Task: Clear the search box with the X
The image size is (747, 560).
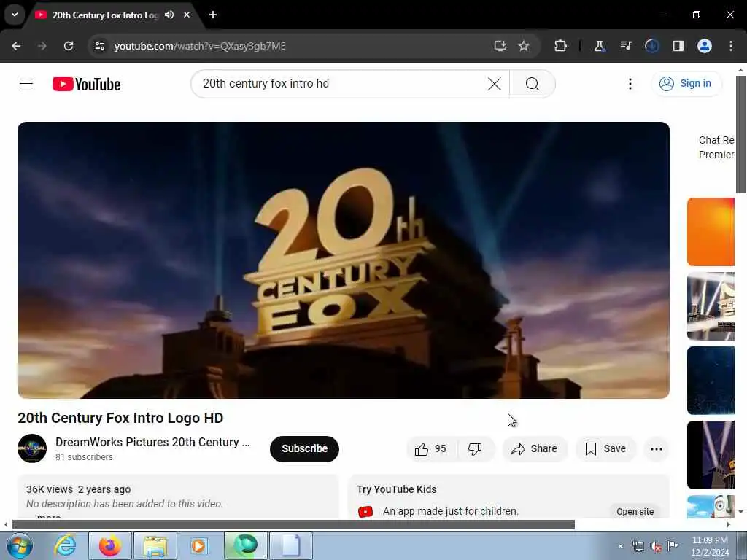Action: click(495, 85)
